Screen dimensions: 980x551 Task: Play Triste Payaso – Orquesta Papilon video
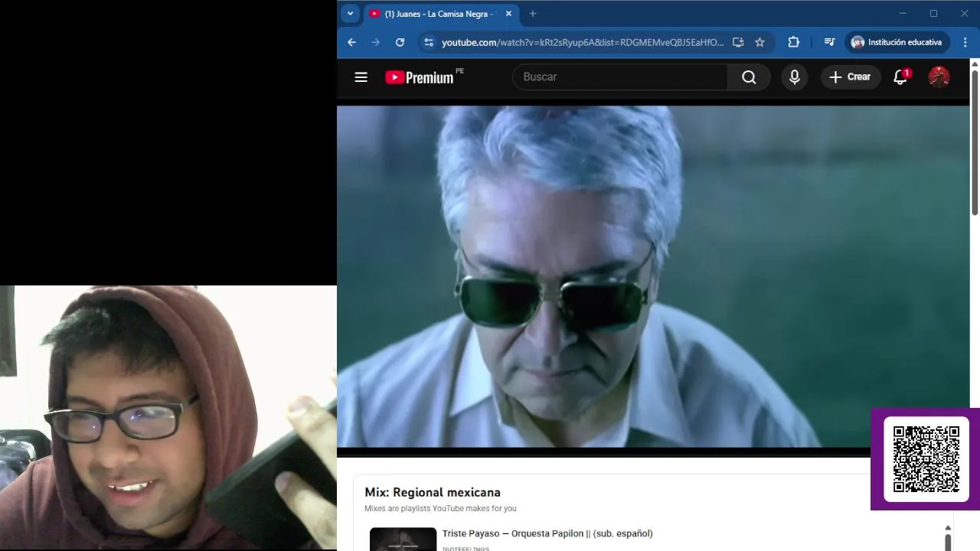547,533
